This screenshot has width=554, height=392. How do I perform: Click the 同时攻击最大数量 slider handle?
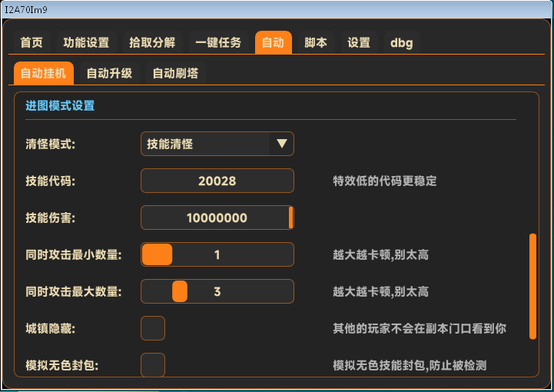point(180,291)
